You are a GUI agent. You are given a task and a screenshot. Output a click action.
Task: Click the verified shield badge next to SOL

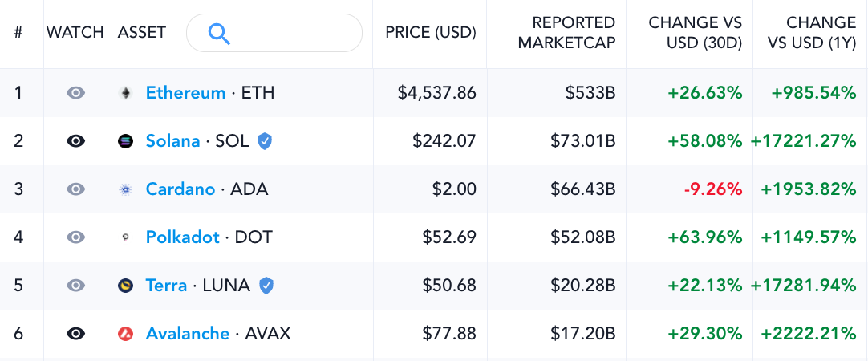(x=266, y=141)
